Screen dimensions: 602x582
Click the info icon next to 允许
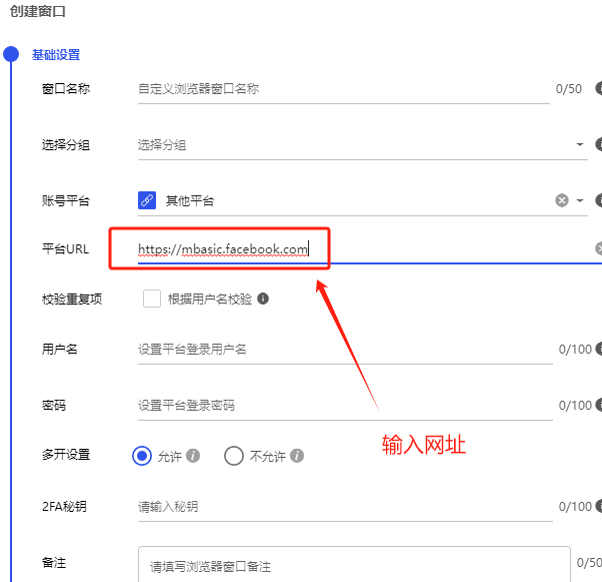coord(193,456)
